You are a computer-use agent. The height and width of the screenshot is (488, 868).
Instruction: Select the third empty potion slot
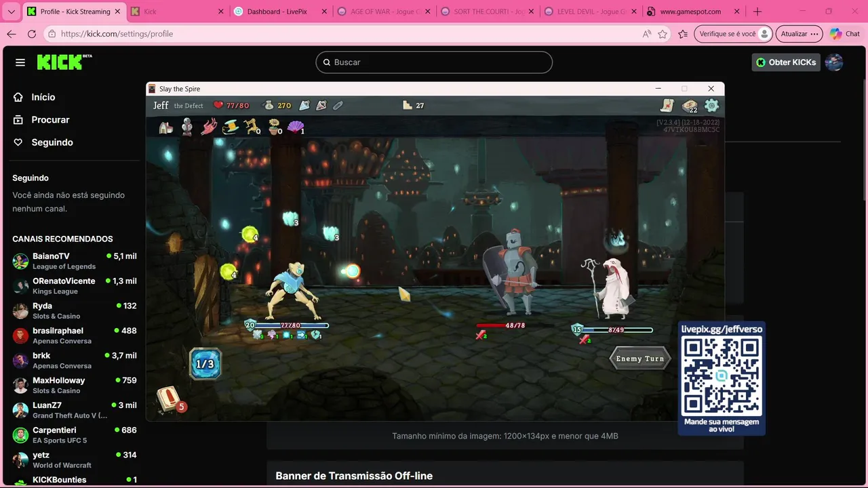click(338, 105)
